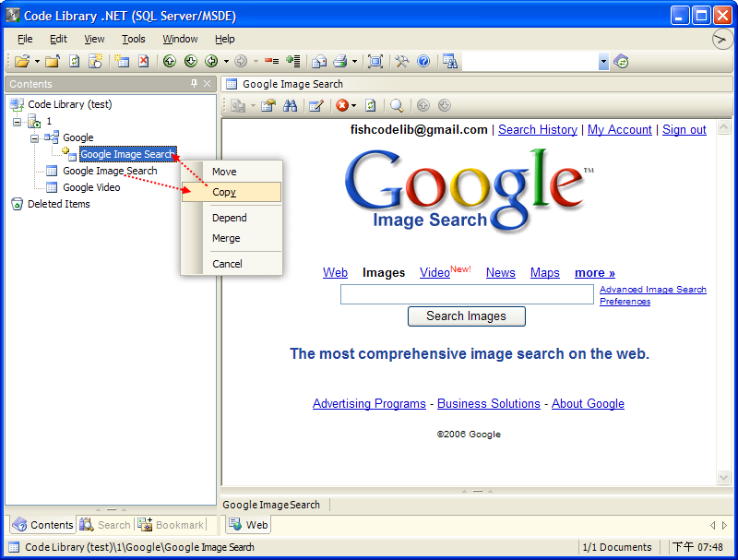
Task: Open dropdown arrow next to back navigation arrow
Action: 226,62
